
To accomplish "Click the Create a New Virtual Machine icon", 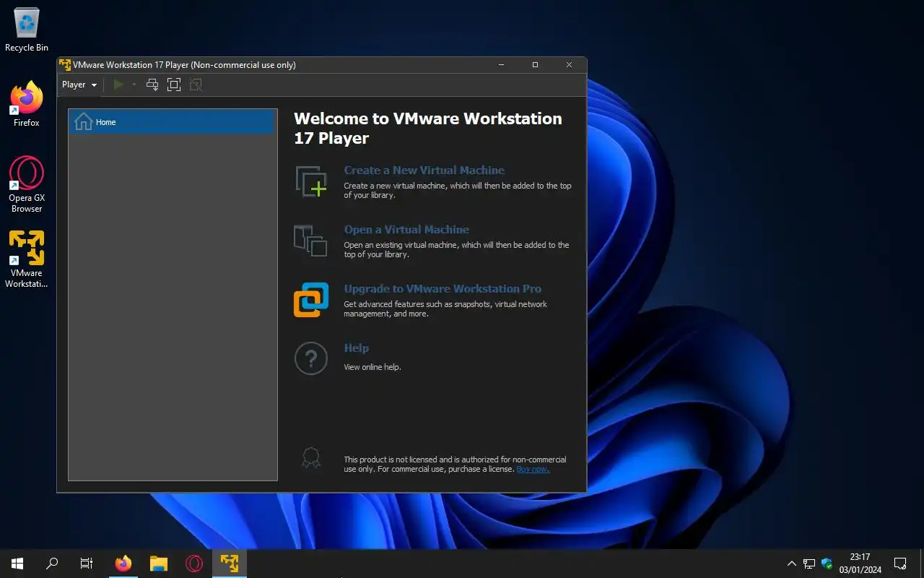I will click(x=311, y=181).
